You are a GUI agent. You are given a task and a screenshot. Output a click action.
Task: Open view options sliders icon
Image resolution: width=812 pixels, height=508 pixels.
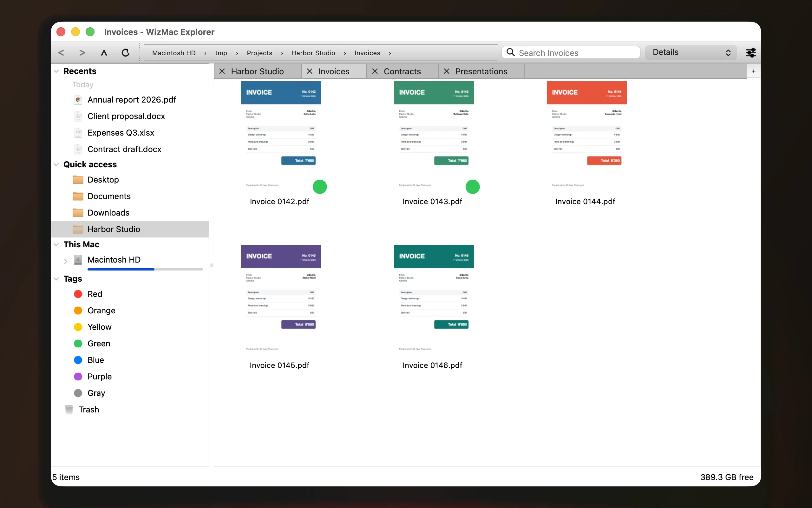pos(750,53)
